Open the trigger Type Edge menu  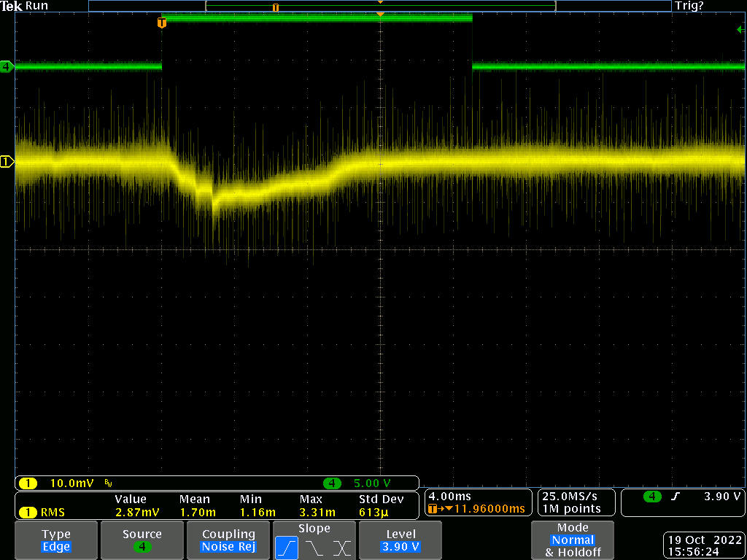[x=56, y=540]
